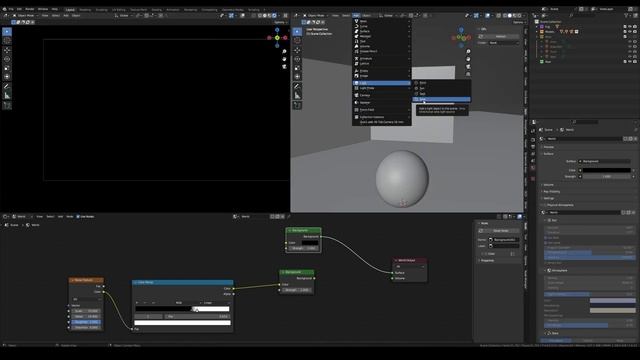Open the Render properties tab icon
This screenshot has height=360, width=640.
(533, 140)
